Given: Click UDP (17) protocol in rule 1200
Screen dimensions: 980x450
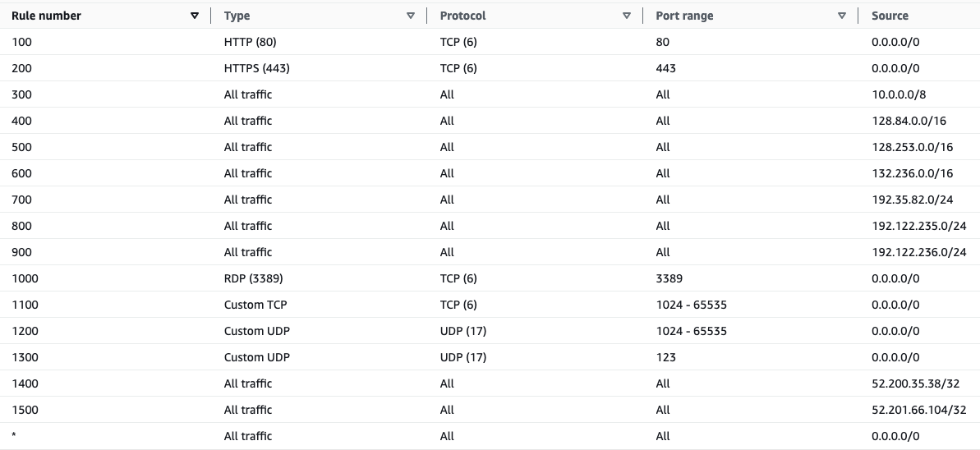Looking at the screenshot, I should coord(463,331).
